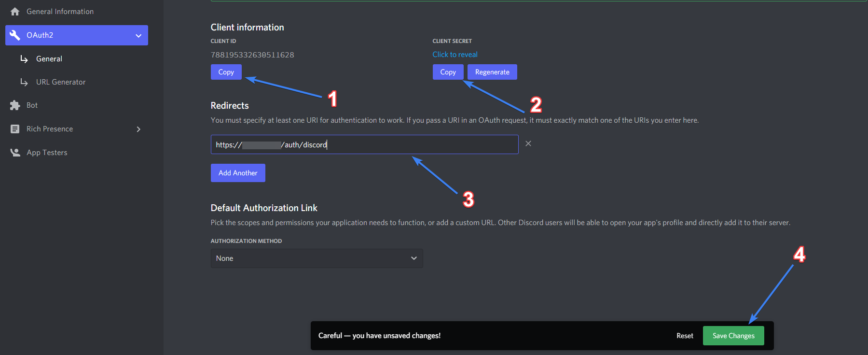The height and width of the screenshot is (355, 868).
Task: Add Another redirect URI
Action: [238, 173]
